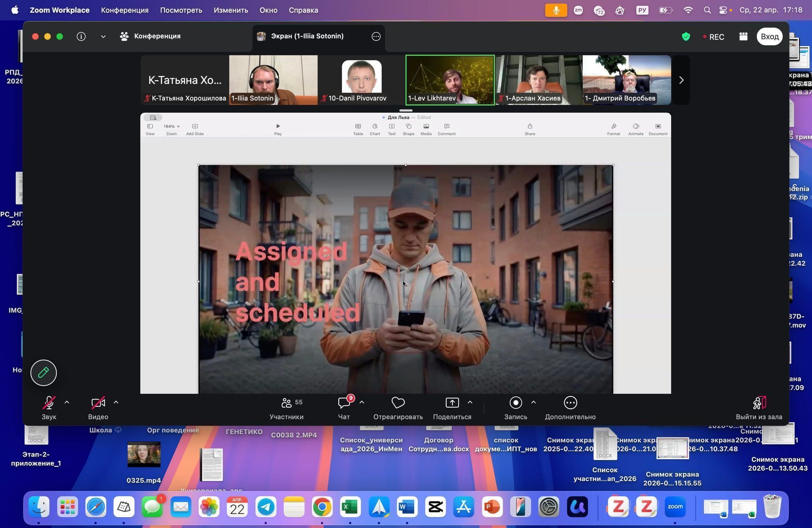Select the shared screen tab
The height and width of the screenshot is (528, 812).
(x=307, y=36)
